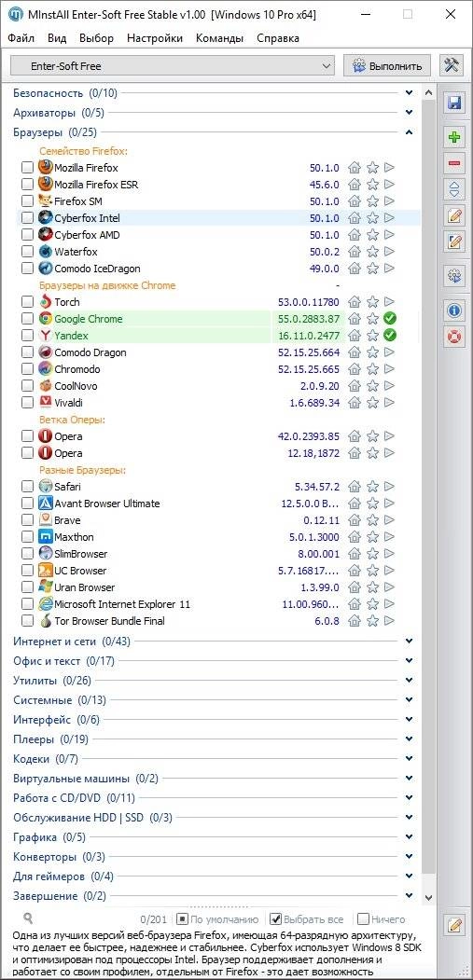Screen dimensions: 473x980
Task: Check the Mozilla Firefox checkbox
Action: pos(28,168)
